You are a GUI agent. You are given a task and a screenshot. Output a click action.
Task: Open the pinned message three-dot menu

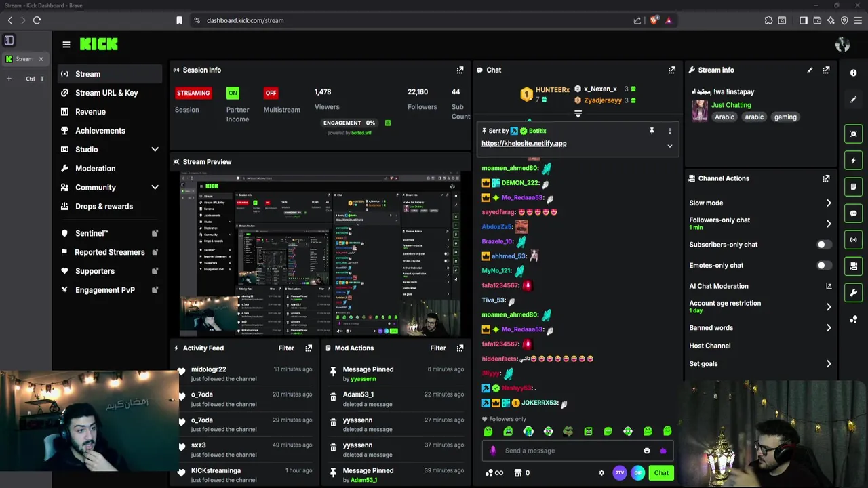click(x=669, y=131)
